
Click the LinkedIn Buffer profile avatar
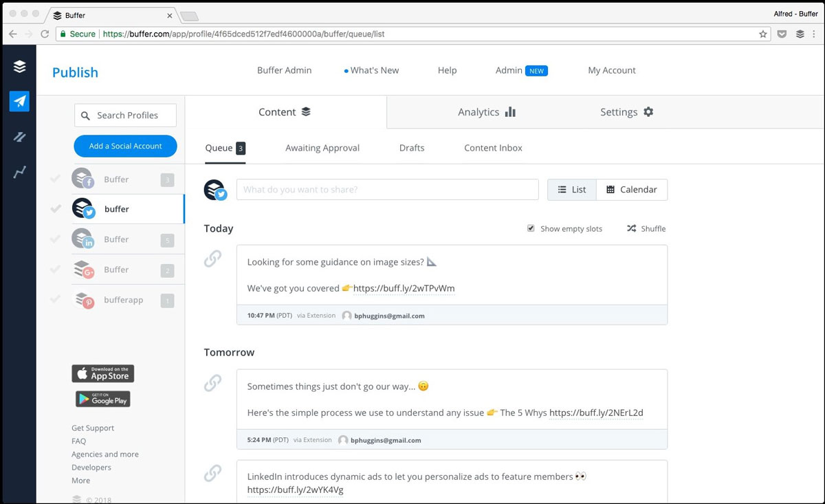coord(82,239)
